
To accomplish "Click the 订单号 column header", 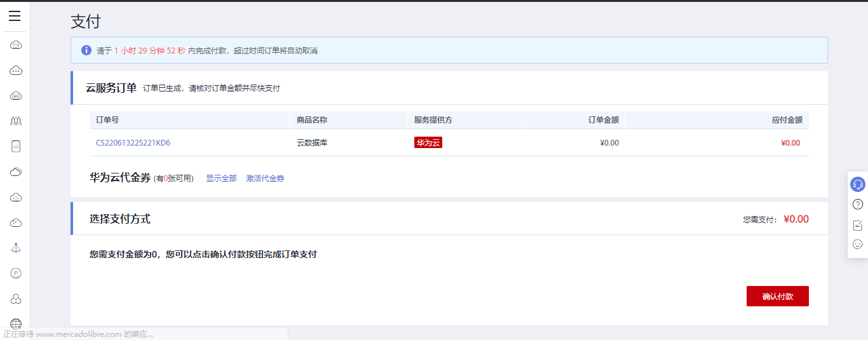I will 107,120.
